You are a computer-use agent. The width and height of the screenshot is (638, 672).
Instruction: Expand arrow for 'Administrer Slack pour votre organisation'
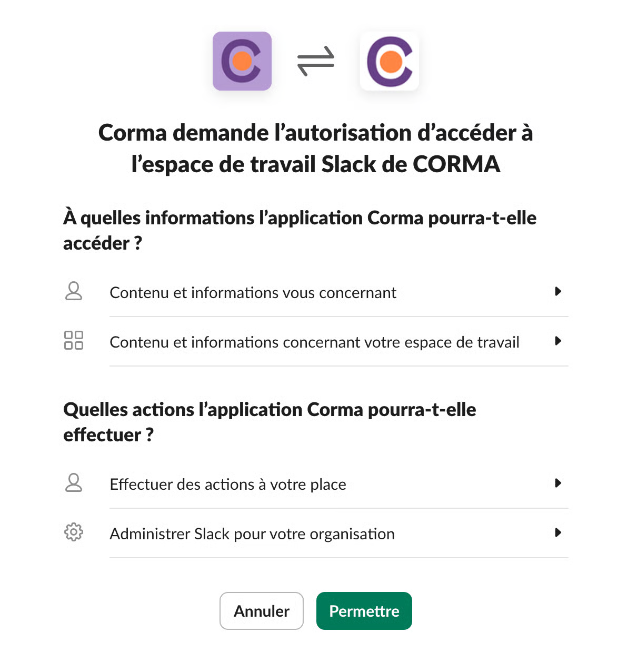pyautogui.click(x=558, y=532)
